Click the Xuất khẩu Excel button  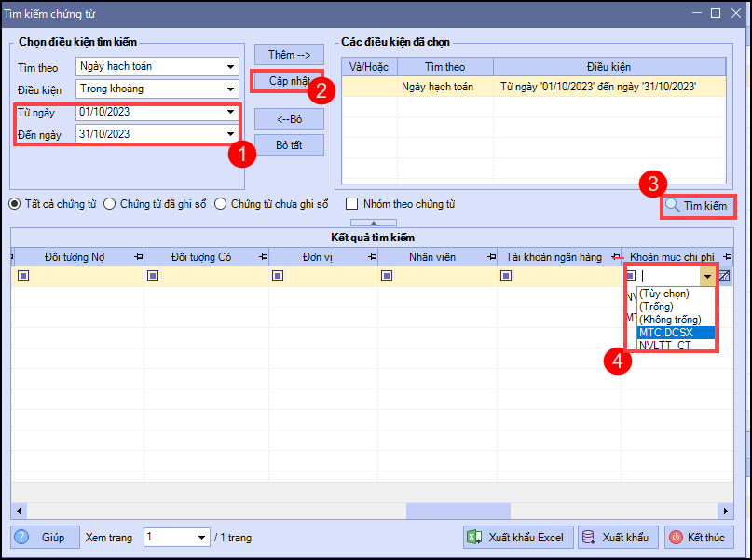coord(516,538)
